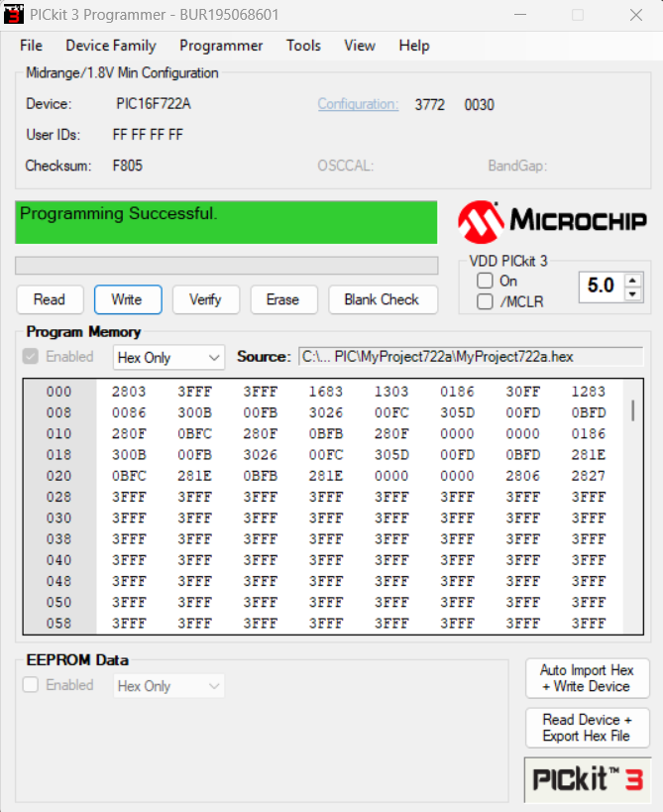663x812 pixels.
Task: Open the Tools menu
Action: point(304,46)
